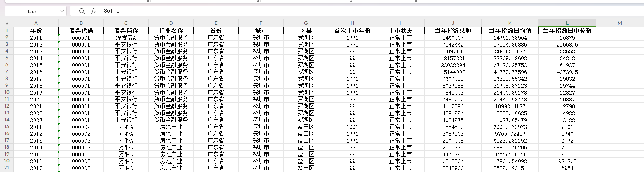Viewport: 644px width, 172px height.
Task: Select column D header
Action: point(171,23)
